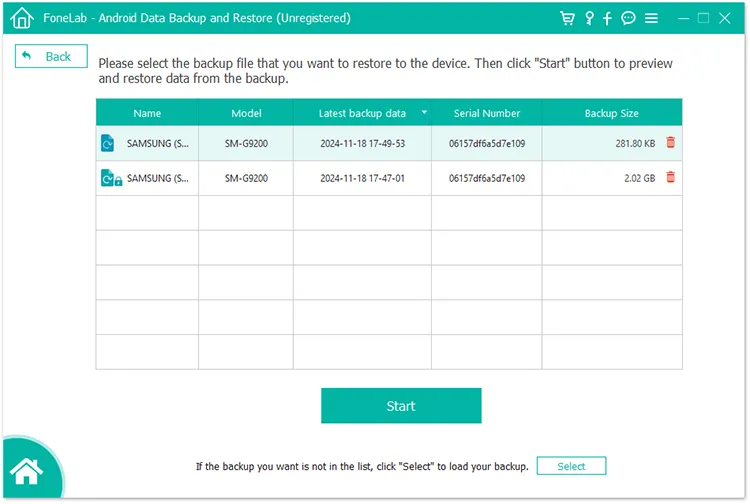Open the feedback chat bubble icon
The width and height of the screenshot is (750, 504).
pyautogui.click(x=628, y=18)
